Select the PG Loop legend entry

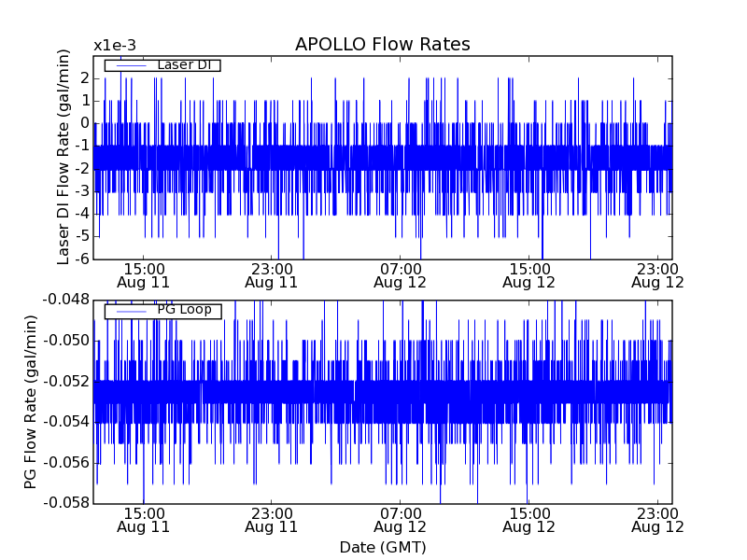point(183,311)
